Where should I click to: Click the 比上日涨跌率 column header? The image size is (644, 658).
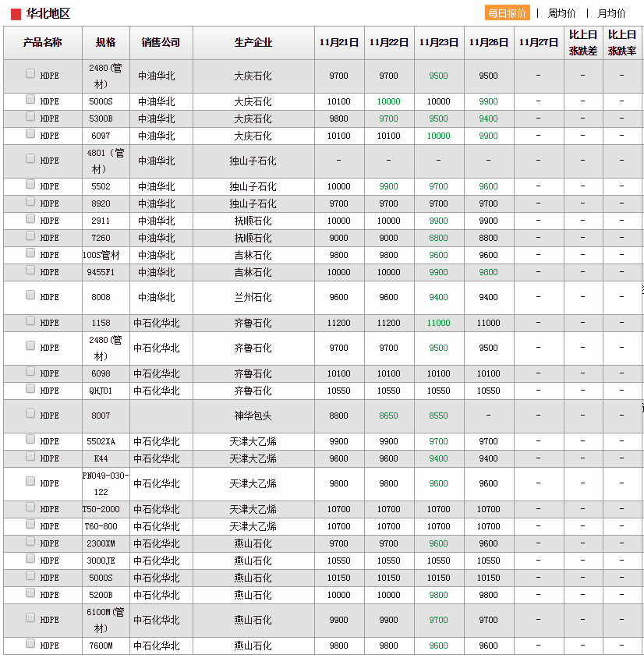[622, 42]
